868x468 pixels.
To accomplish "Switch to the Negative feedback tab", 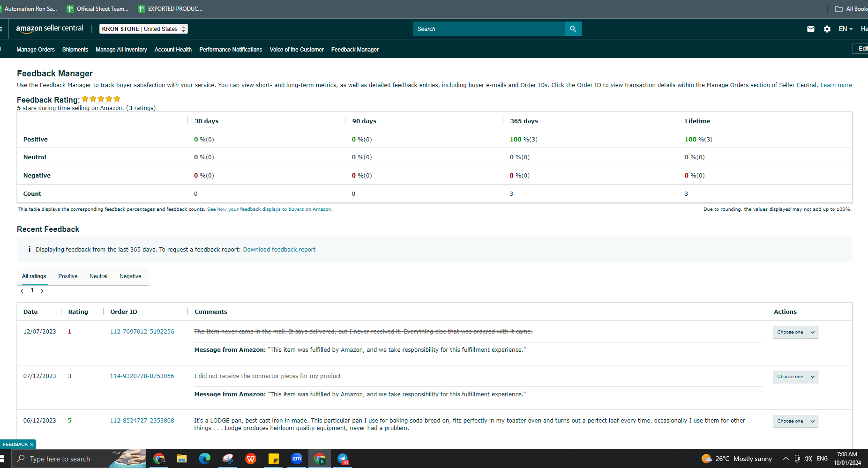I will tap(130, 276).
